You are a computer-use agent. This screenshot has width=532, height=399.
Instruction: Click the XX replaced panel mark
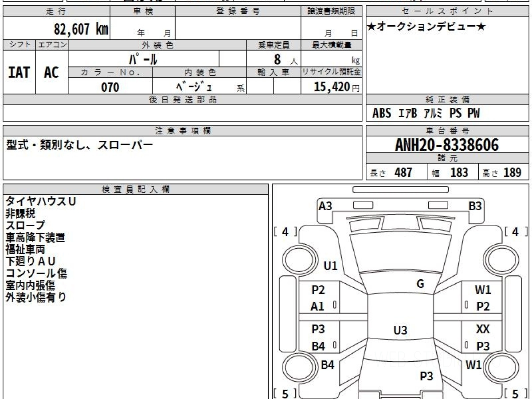point(483,329)
